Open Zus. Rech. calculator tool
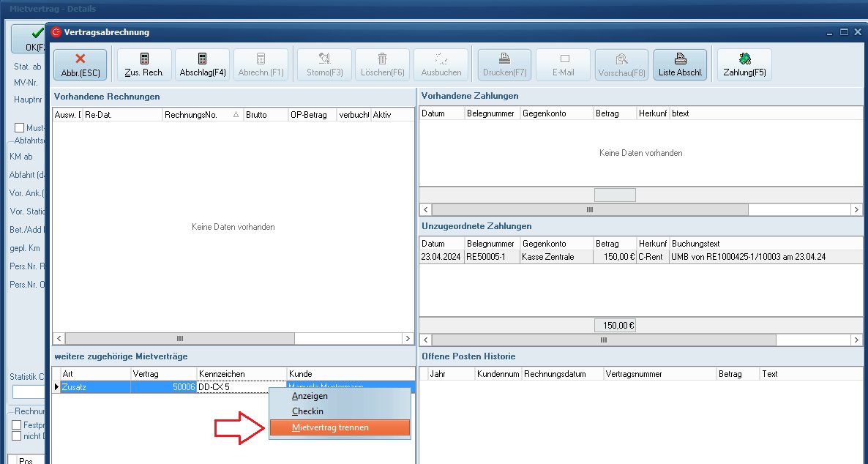868x464 pixels. click(144, 64)
